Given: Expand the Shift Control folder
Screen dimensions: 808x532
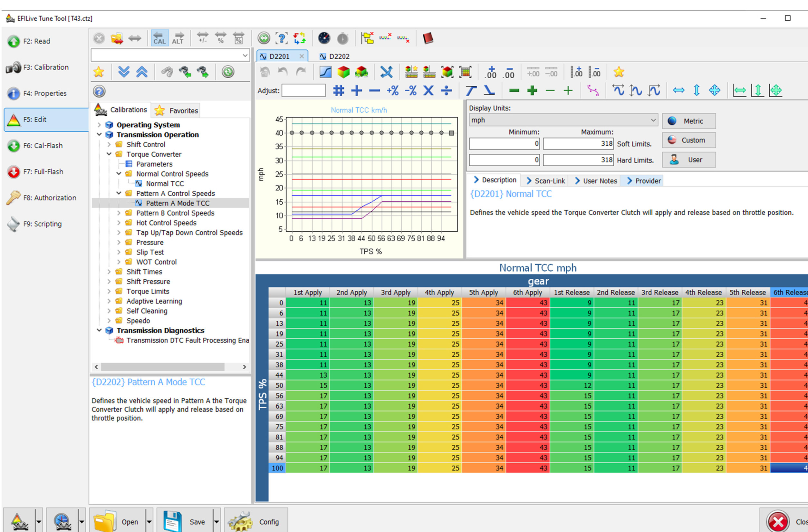Looking at the screenshot, I should point(109,144).
